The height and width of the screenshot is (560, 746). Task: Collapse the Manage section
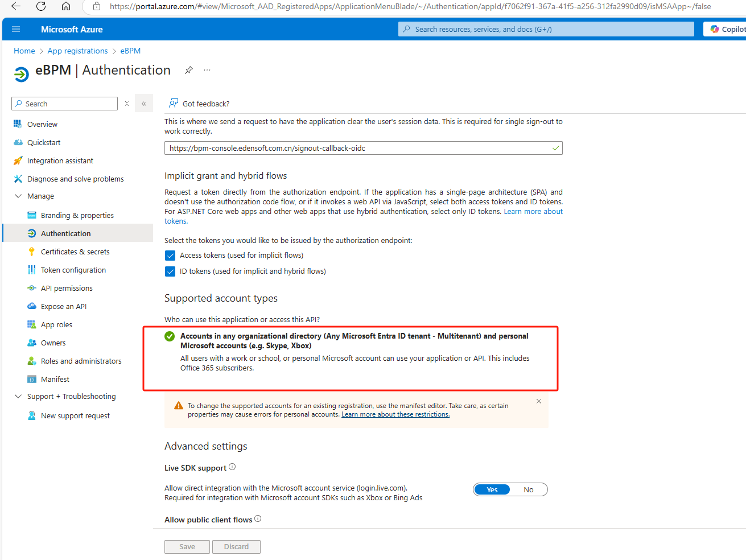[x=18, y=196]
